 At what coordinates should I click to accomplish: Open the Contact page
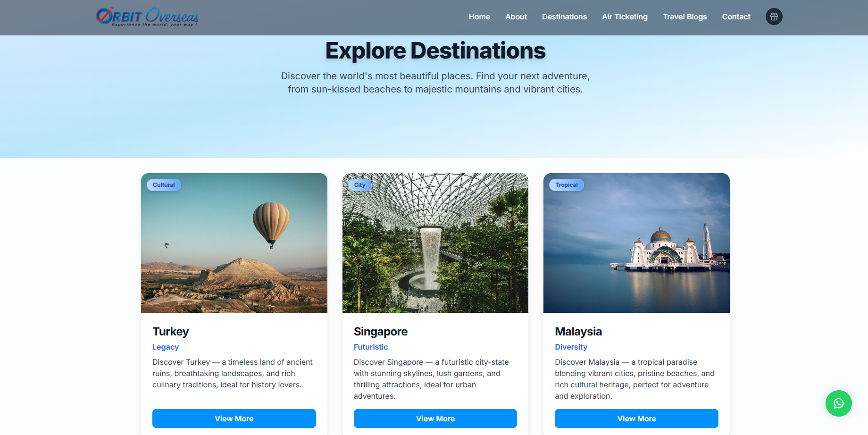coord(736,17)
